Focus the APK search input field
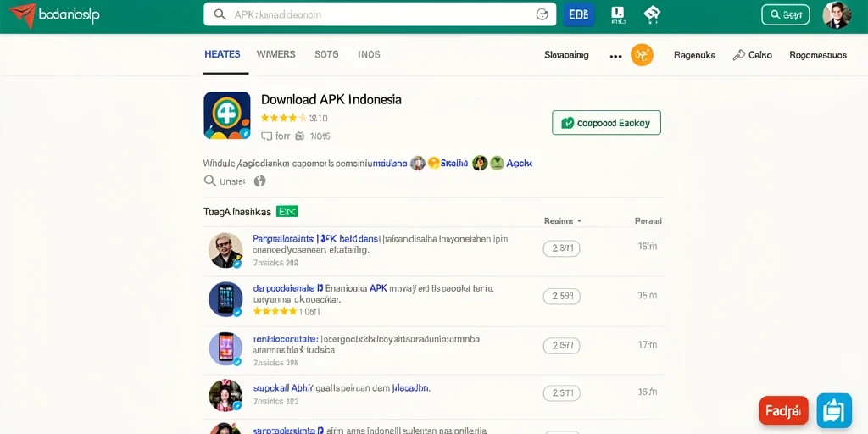 pyautogui.click(x=380, y=14)
